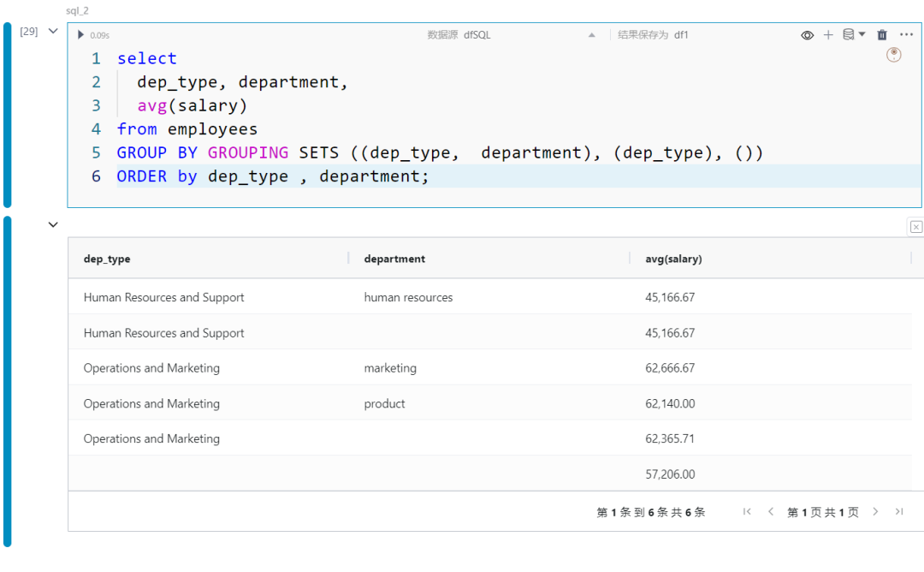Jump to the last results page
The height and width of the screenshot is (572, 924).
pyautogui.click(x=899, y=512)
